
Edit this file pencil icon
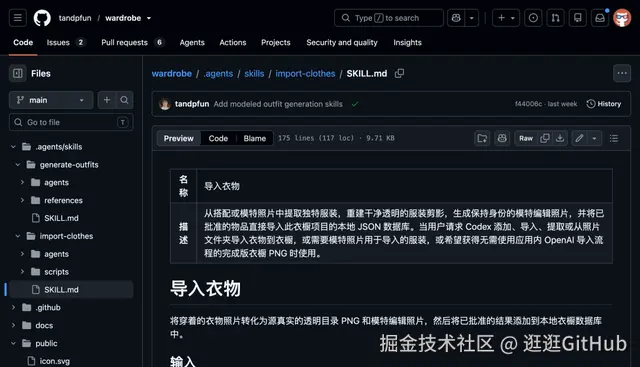point(579,138)
